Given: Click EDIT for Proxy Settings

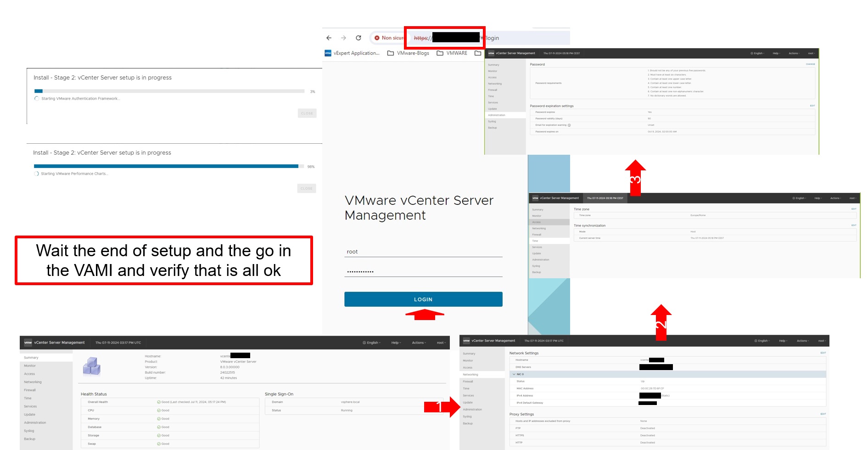Looking at the screenshot, I should (x=823, y=414).
